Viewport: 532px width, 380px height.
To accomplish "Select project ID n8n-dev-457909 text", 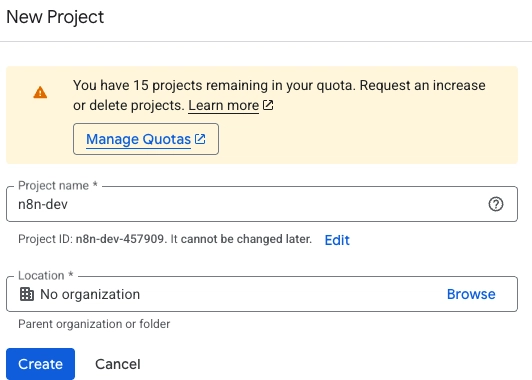I will coord(120,239).
